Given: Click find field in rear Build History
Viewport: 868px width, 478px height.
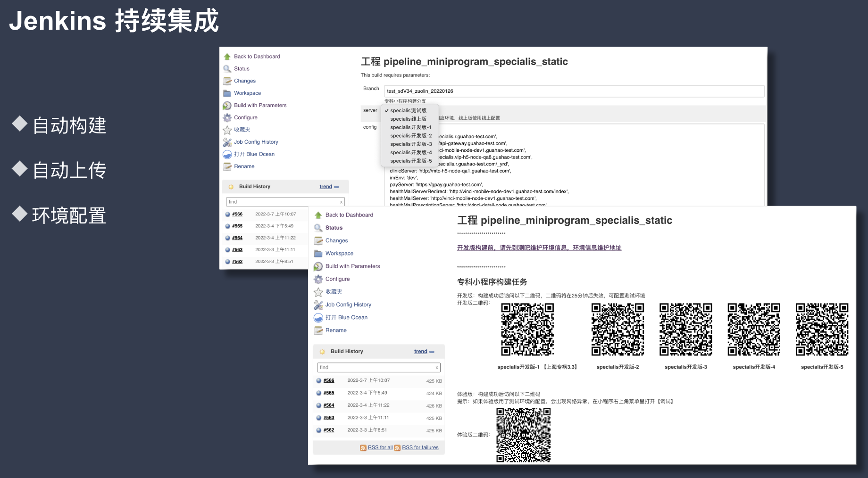Looking at the screenshot, I should pyautogui.click(x=285, y=202).
